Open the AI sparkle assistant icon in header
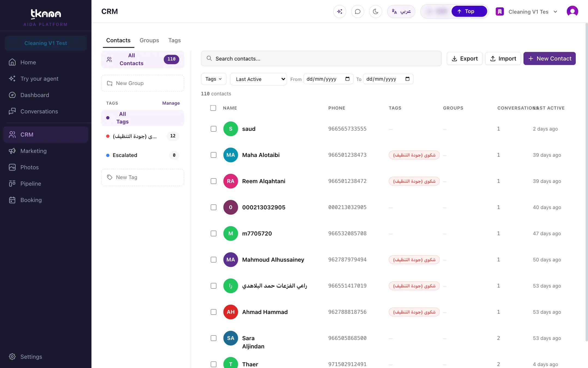Viewport: 588px width, 368px height. point(339,11)
